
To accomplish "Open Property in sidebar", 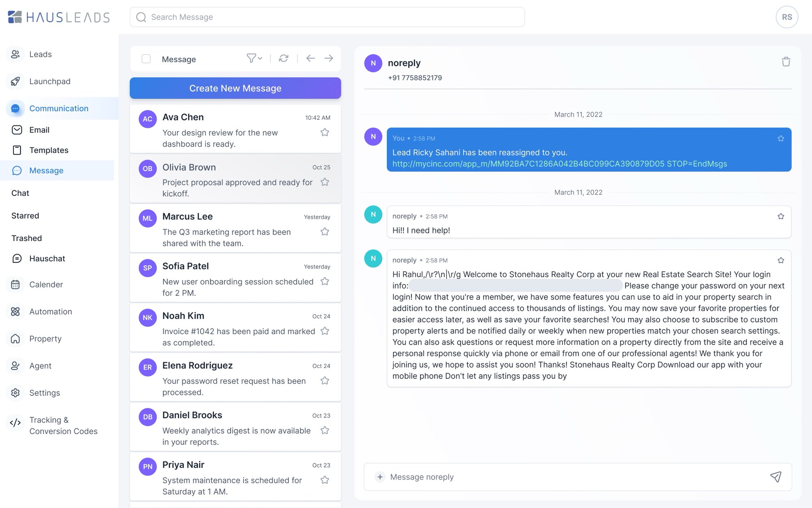I will [45, 339].
